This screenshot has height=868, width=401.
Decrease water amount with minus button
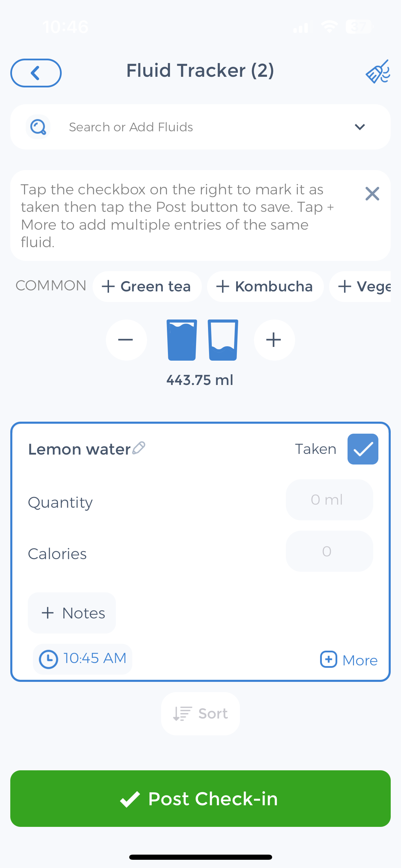tap(126, 340)
